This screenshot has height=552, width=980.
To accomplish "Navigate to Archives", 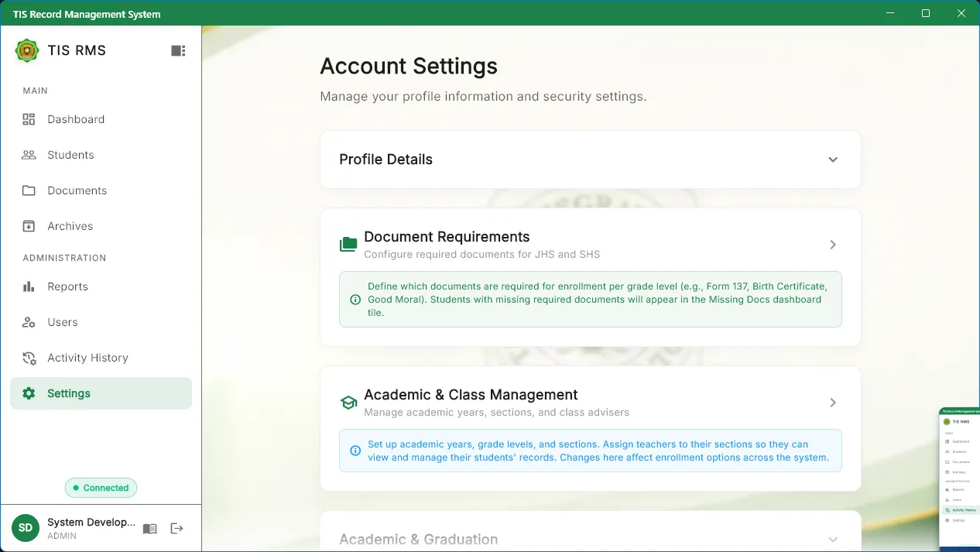I will pos(101,226).
